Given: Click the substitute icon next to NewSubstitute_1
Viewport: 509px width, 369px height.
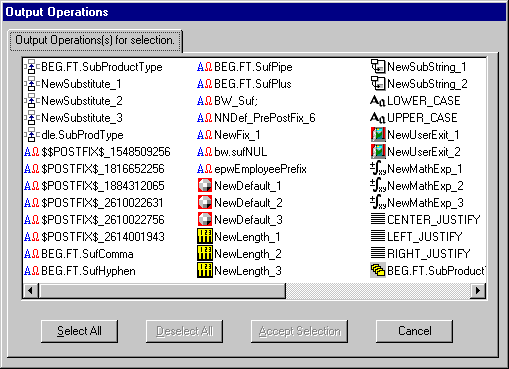Looking at the screenshot, I should 31,84.
